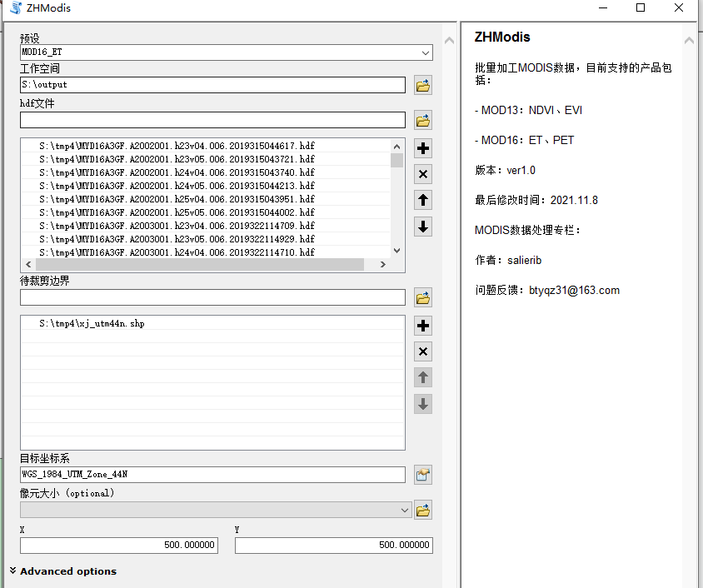Click hdf list horizontal scrollbar right arrow
Screen dimensions: 703x588
pyautogui.click(x=383, y=264)
